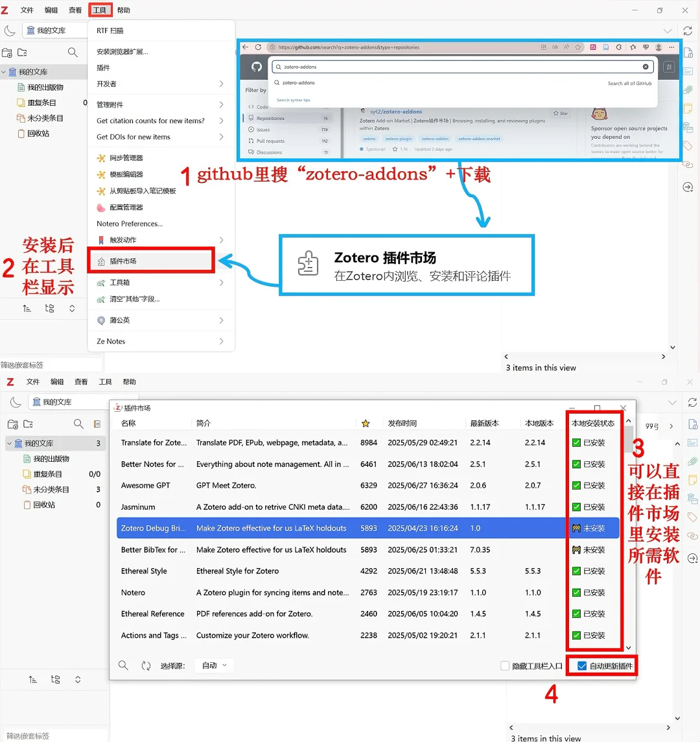Click the magnifier icon in the plugin market dialog
Viewport: 700px width, 742px height.
point(122,665)
